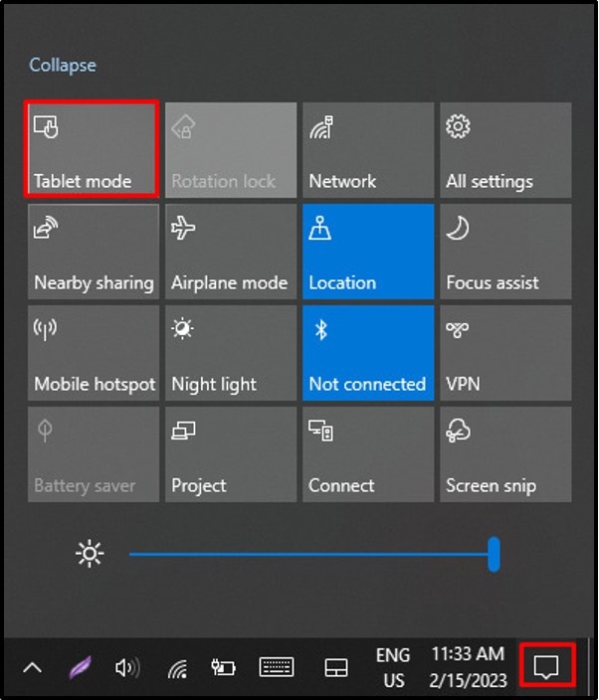This screenshot has width=599, height=700.
Task: Open the Project display options
Action: point(230,453)
